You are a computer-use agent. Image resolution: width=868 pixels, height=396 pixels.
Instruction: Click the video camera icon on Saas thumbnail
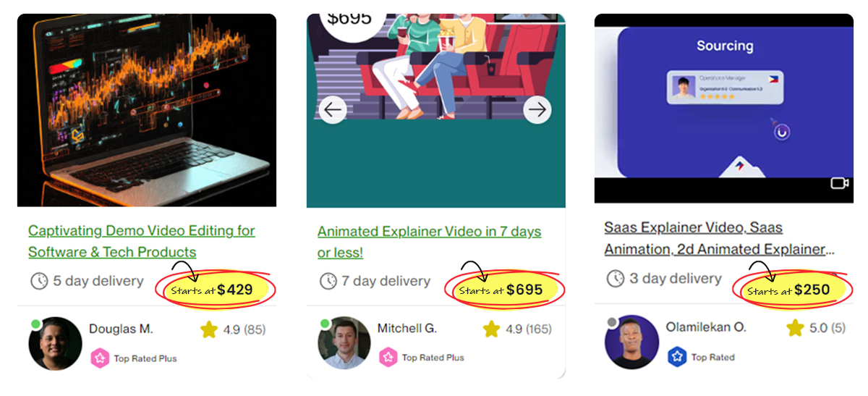pos(839,183)
